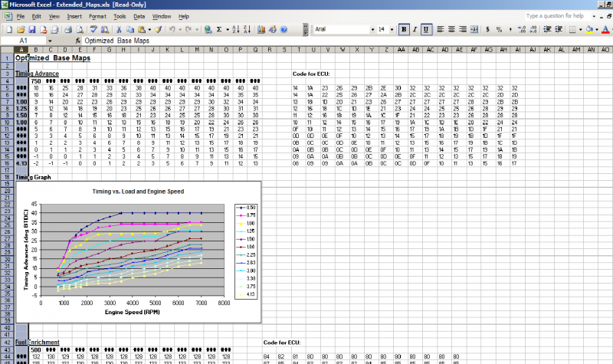Click the Undo arrow icon
This screenshot has height=364, width=613.
tap(172, 29)
